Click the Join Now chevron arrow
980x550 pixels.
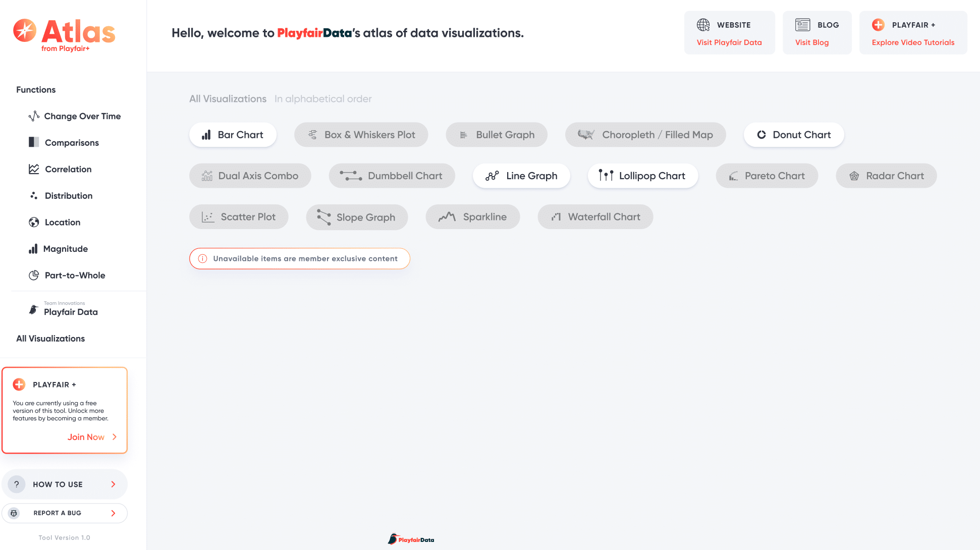click(115, 437)
